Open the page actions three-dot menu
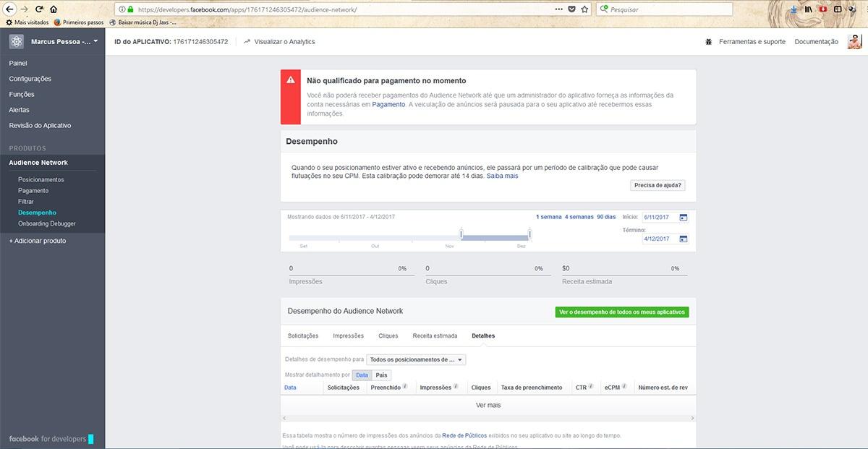The height and width of the screenshot is (449, 868). 558,9
